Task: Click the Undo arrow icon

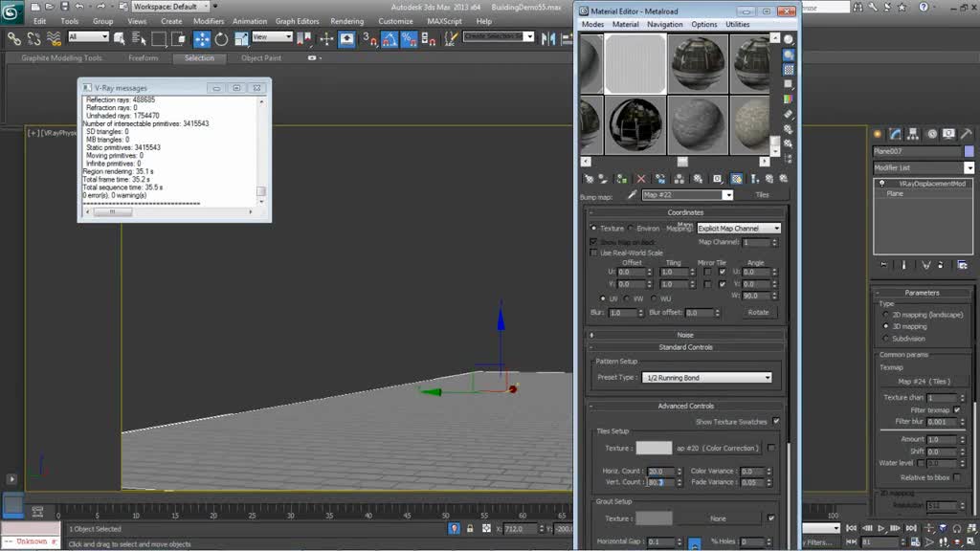Action: click(x=79, y=7)
